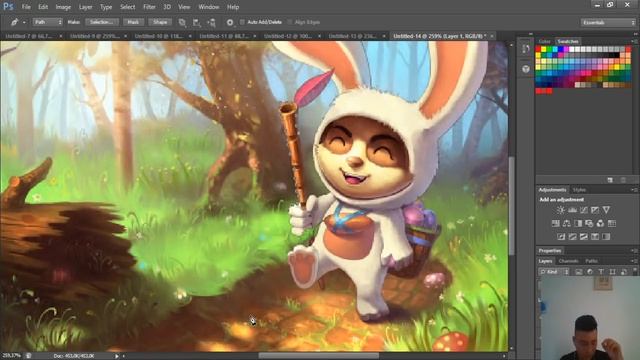Toggle the Align Edges checkbox
This screenshot has width=640, height=360.
point(290,22)
